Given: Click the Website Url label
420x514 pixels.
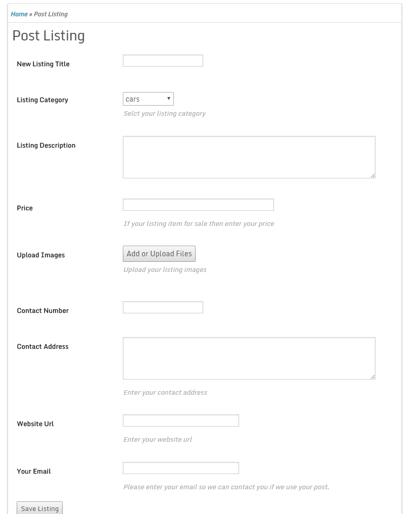Looking at the screenshot, I should click(35, 424).
